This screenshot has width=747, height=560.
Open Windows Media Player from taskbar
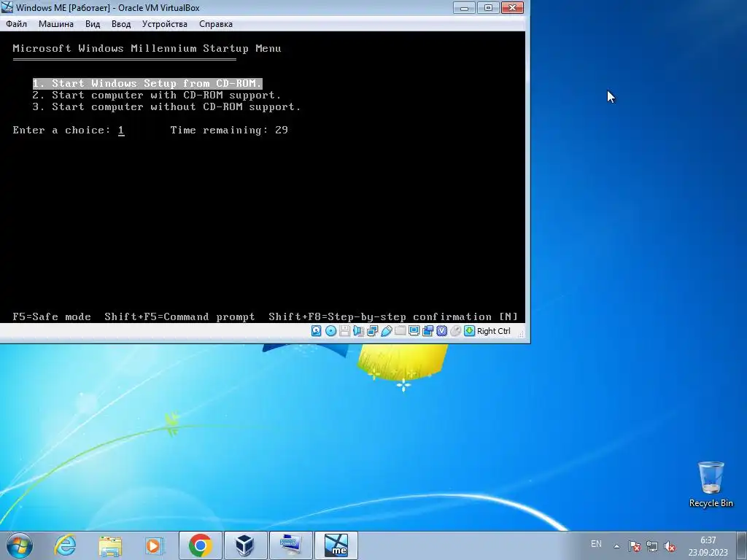pos(155,545)
